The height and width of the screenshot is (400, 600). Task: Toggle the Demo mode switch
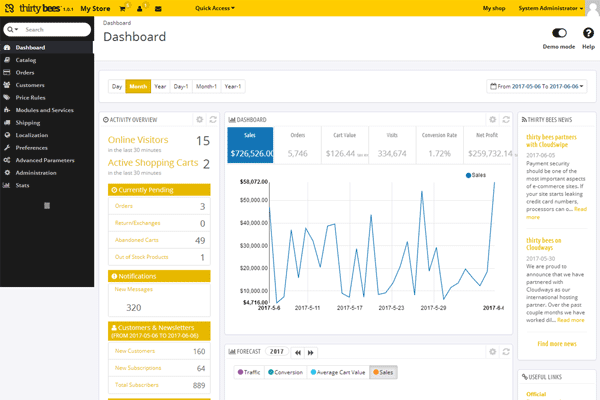point(558,34)
